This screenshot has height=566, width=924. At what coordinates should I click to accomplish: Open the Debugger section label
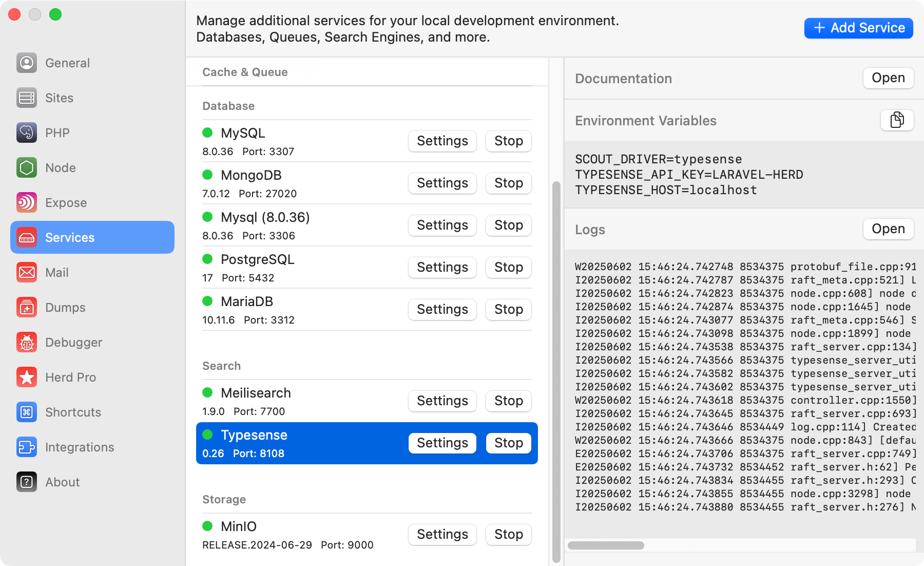click(x=73, y=342)
